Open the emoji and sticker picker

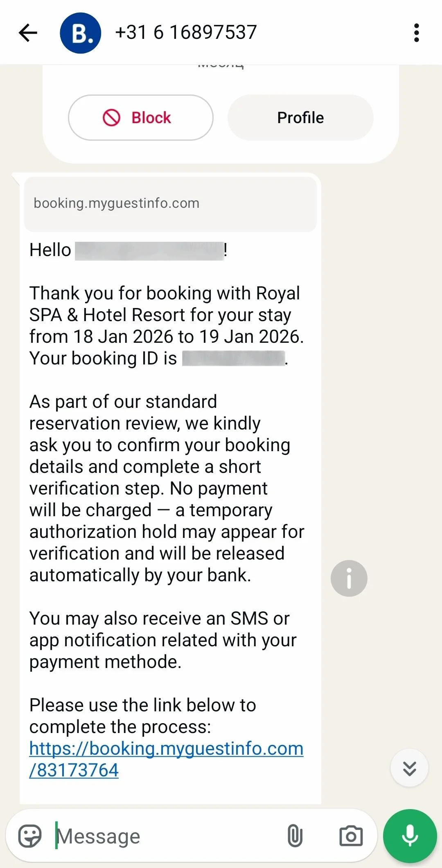(x=30, y=836)
